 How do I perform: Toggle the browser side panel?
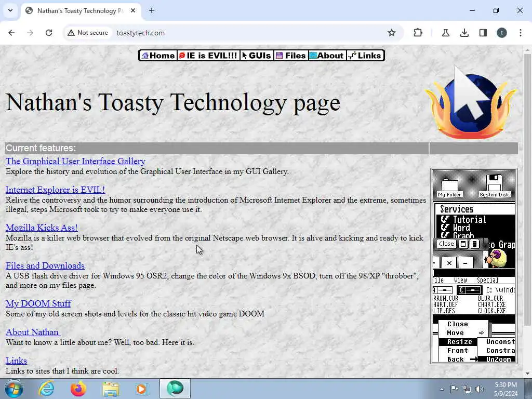483,33
